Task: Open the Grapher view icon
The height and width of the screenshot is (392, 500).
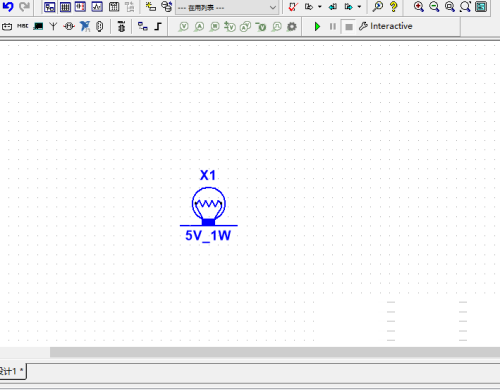Action: click(97, 7)
